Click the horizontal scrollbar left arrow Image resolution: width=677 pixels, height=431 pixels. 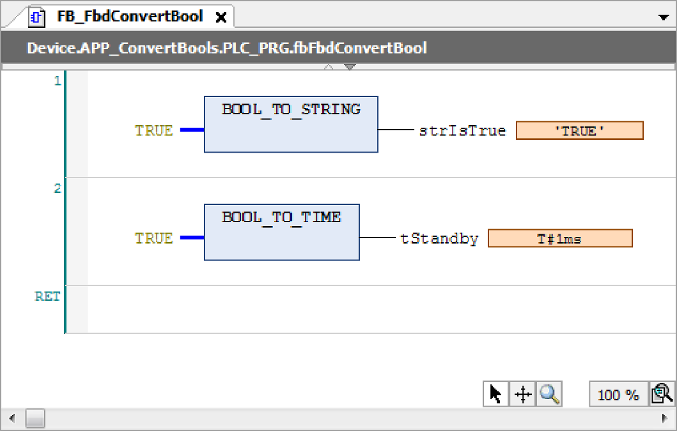tap(9, 419)
